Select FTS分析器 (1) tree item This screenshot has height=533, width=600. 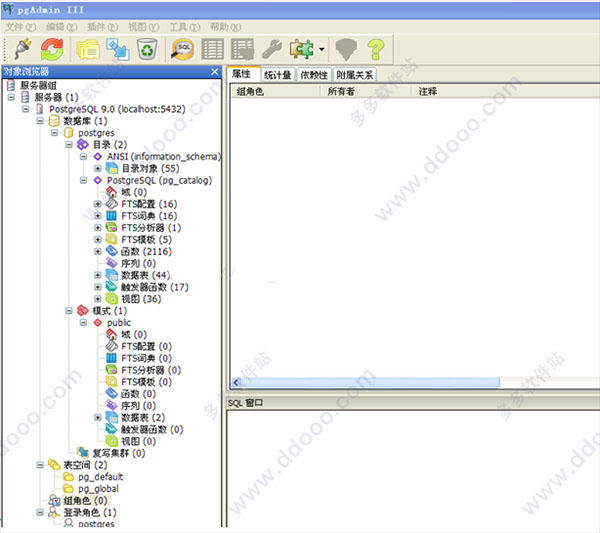(151, 228)
